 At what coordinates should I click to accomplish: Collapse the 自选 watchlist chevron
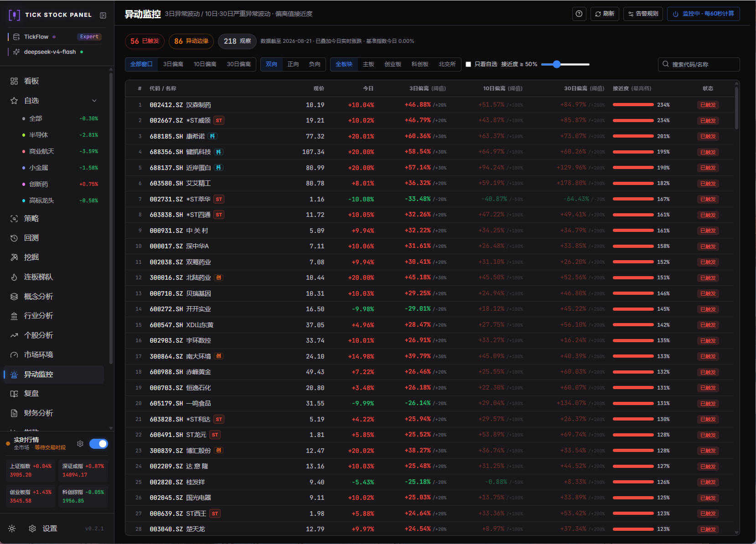pos(94,101)
